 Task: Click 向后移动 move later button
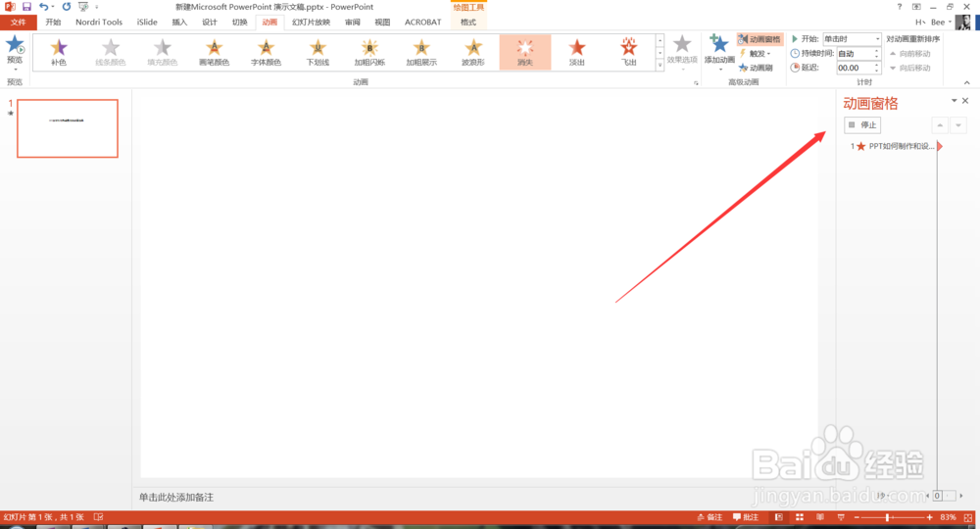[910, 68]
